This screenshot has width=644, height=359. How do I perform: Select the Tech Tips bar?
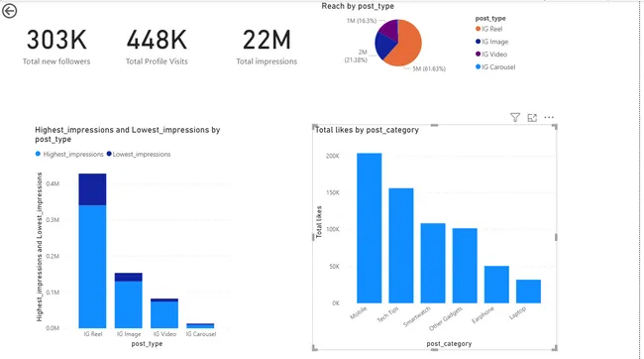(x=401, y=246)
